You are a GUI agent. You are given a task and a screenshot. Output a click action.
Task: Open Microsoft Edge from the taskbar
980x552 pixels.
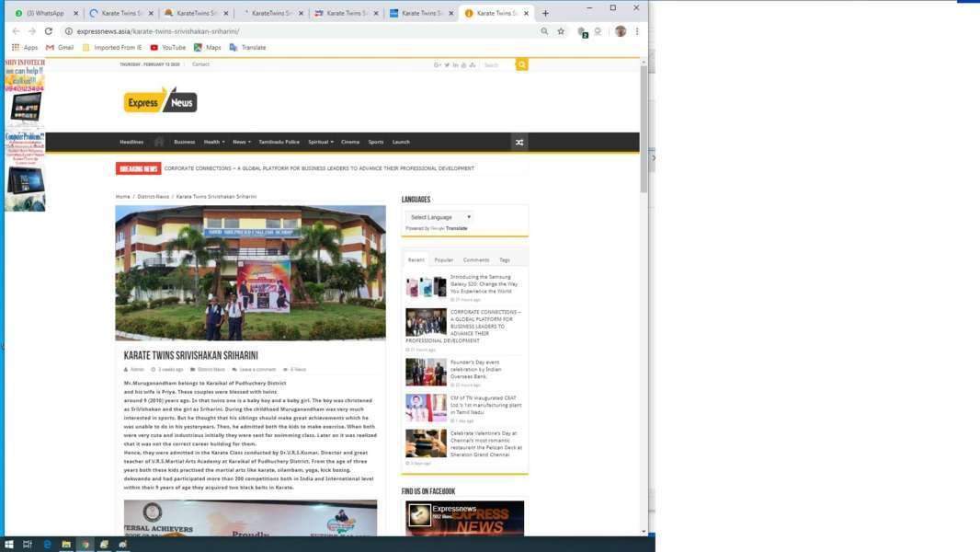(47, 545)
